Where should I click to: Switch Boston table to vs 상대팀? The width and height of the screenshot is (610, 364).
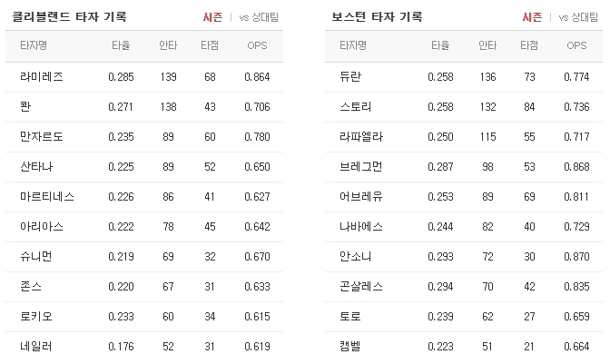point(578,17)
